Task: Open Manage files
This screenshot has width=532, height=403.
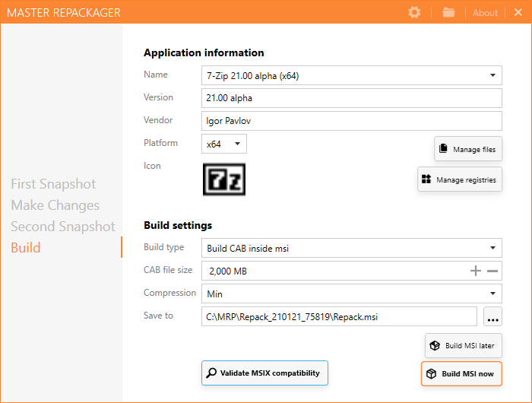Action: point(468,149)
